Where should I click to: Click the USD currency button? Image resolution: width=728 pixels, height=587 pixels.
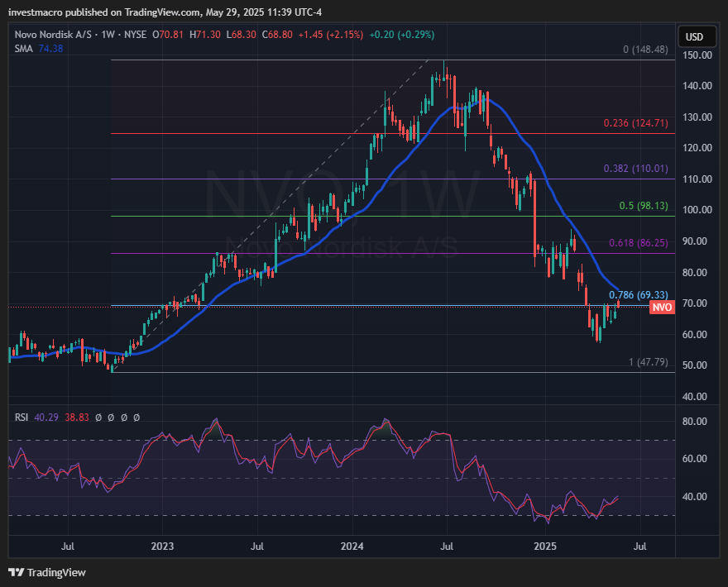tap(697, 36)
